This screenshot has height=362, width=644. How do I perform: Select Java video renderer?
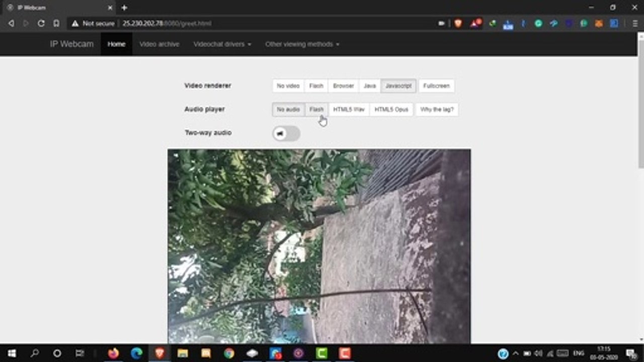click(370, 86)
